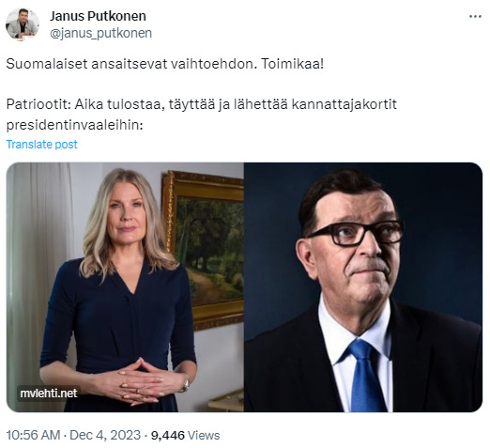Open the Janus Putkonen display name link

coord(98,16)
